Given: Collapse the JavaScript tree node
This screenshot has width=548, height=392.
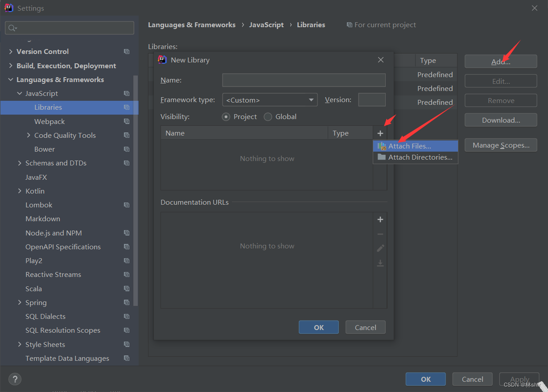Looking at the screenshot, I should [20, 94].
